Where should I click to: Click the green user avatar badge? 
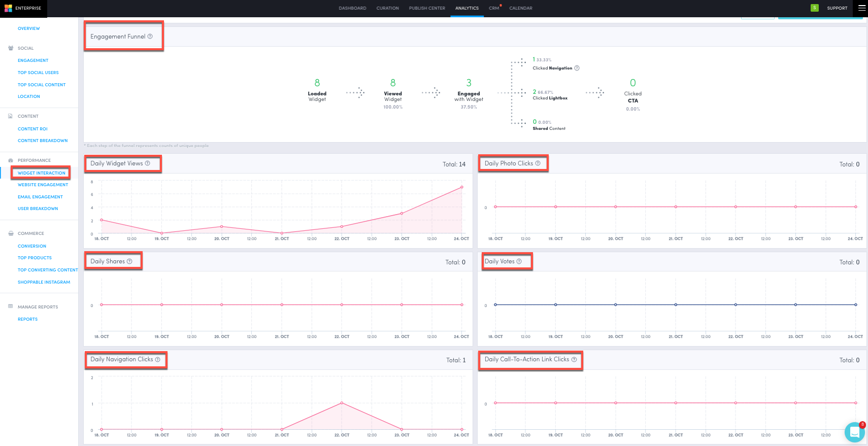coord(815,8)
